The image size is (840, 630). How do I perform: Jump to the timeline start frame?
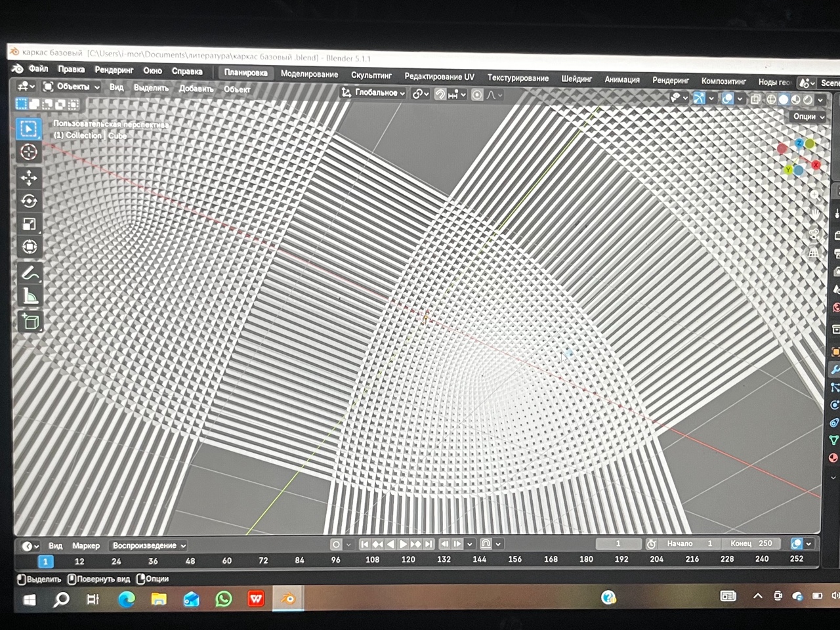coord(365,544)
